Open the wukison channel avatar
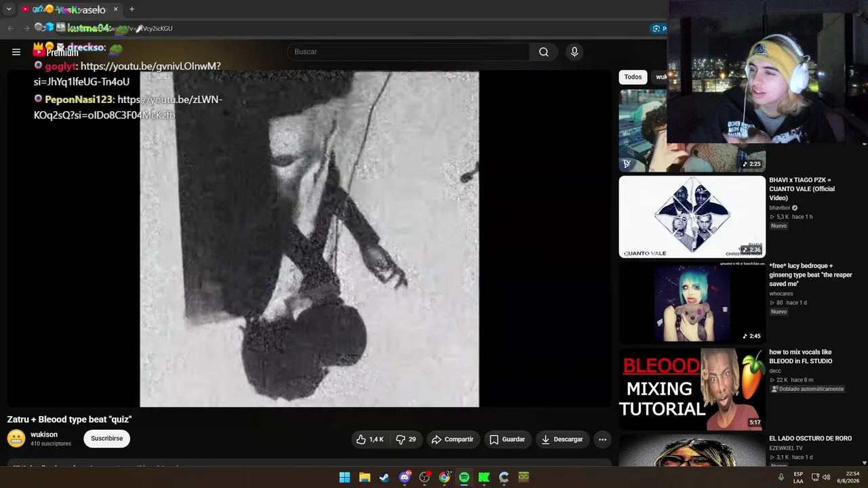 [16, 439]
